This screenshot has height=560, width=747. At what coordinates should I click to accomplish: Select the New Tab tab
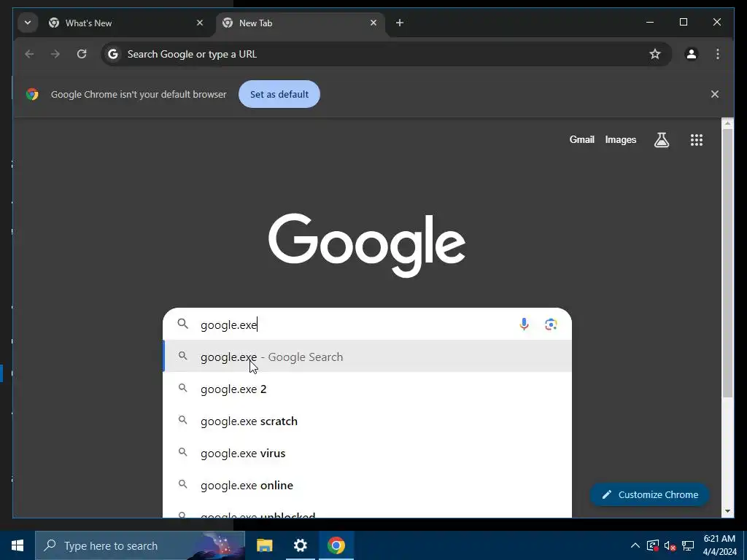click(x=300, y=23)
